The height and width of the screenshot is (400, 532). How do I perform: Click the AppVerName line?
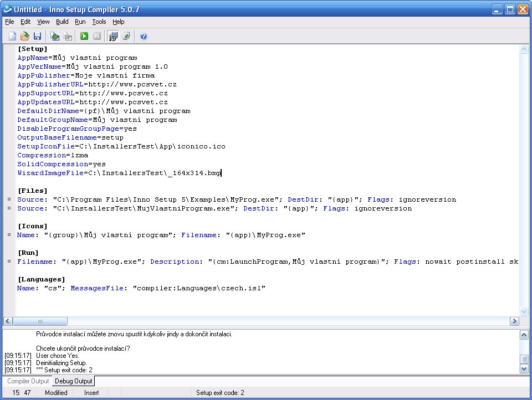point(93,66)
